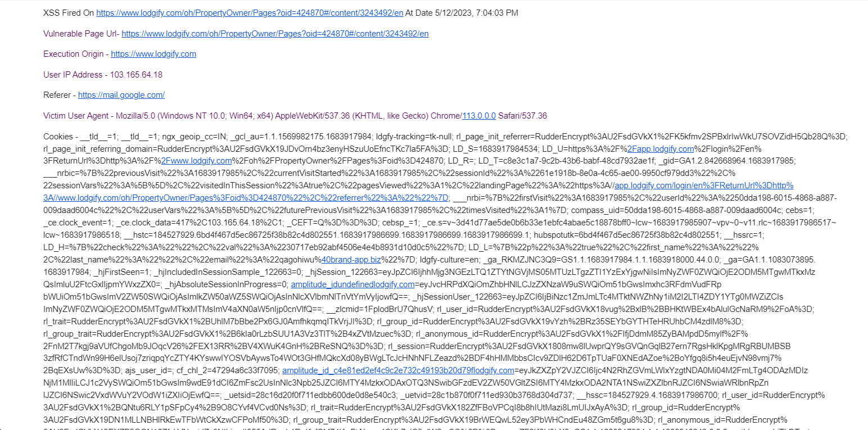
Task: Click the amplitude_idundefinedlodgify.com link
Action: [x=352, y=284]
